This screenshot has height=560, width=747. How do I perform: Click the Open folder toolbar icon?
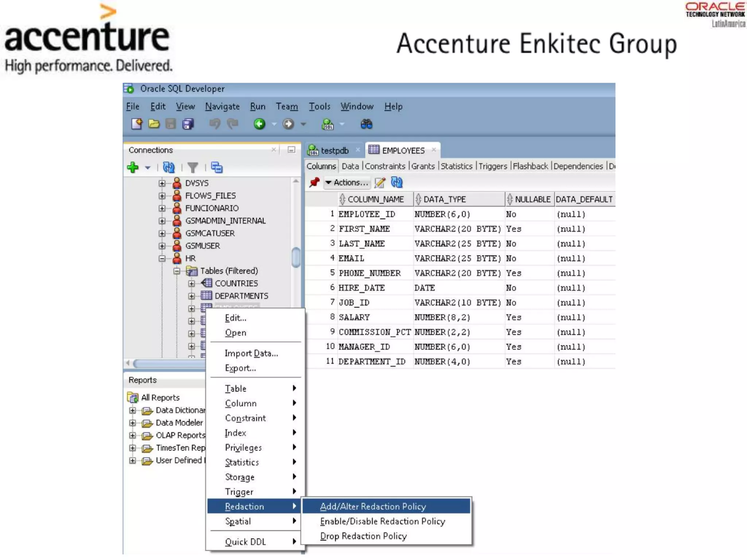(154, 124)
